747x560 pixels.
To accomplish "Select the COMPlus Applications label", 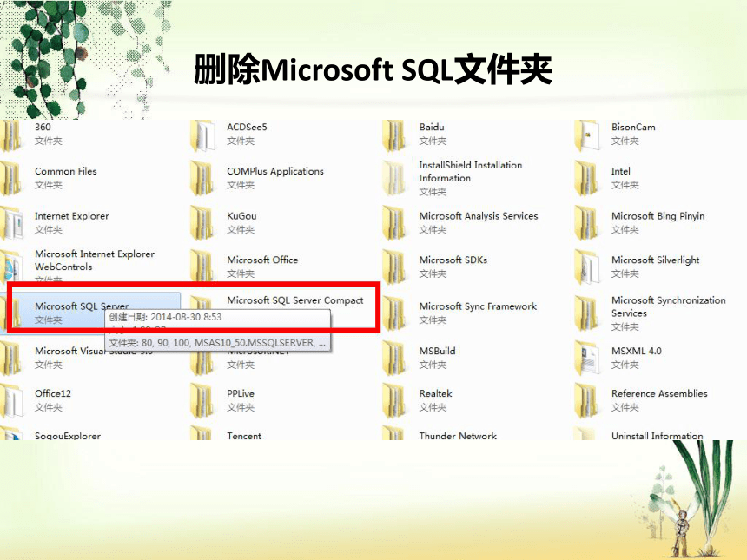I will 275,171.
